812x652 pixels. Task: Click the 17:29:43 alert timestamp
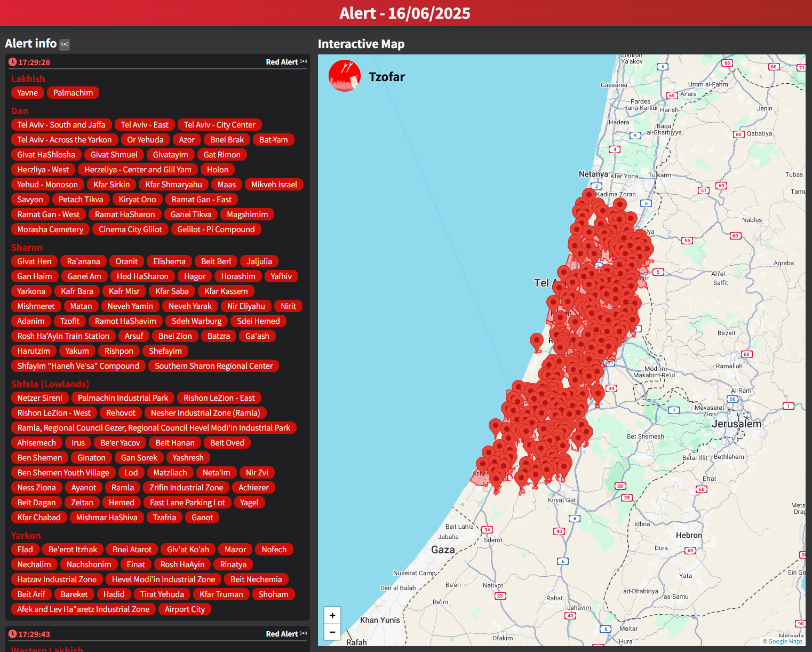point(34,634)
